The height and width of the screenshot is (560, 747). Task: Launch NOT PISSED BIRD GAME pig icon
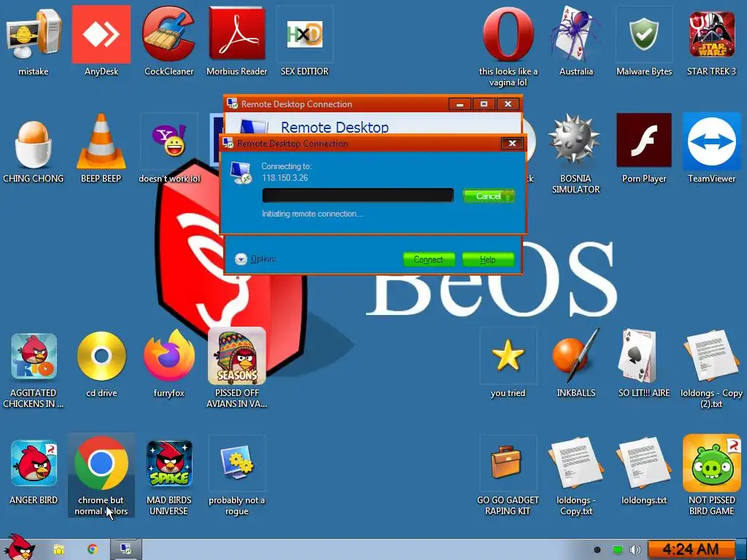711,475
